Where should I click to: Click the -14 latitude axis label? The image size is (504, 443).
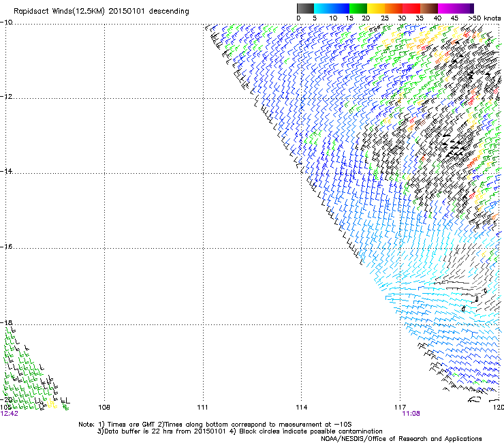coord(6,171)
